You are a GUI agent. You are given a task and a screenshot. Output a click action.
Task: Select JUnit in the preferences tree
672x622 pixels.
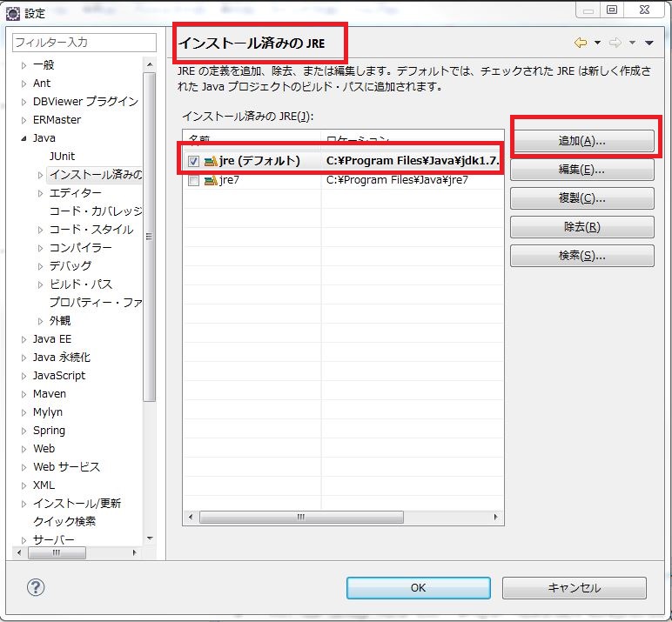coord(62,156)
